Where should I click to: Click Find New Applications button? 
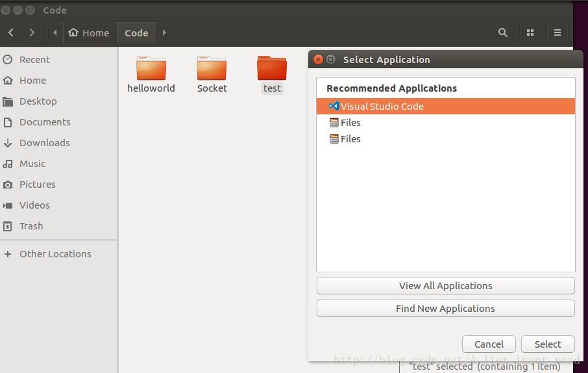[x=445, y=309]
